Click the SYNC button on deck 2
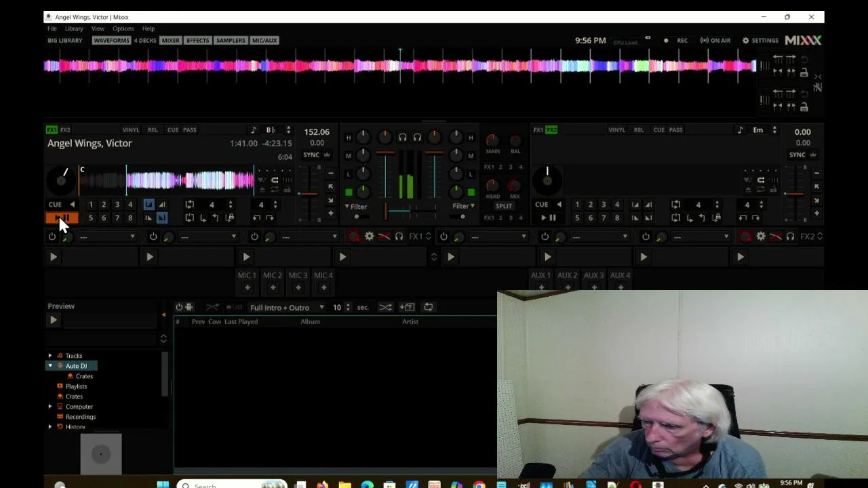 click(797, 155)
